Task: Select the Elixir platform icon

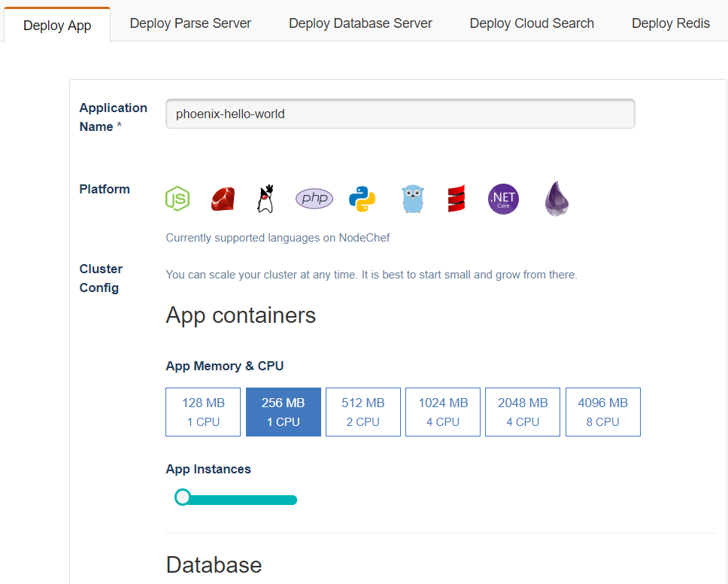Action: point(557,199)
